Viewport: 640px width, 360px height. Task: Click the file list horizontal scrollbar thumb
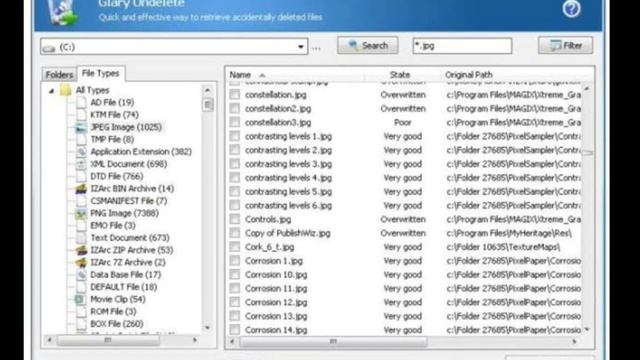[x=333, y=341]
